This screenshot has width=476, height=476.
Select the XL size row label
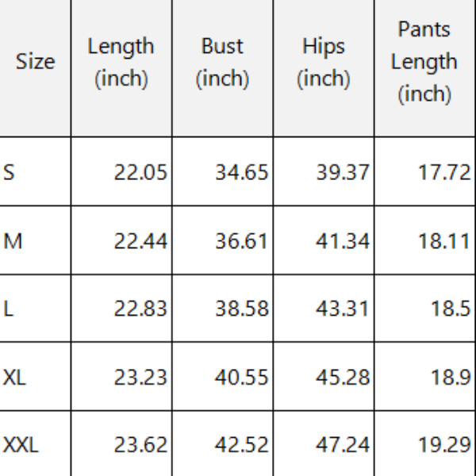[x=35, y=376]
